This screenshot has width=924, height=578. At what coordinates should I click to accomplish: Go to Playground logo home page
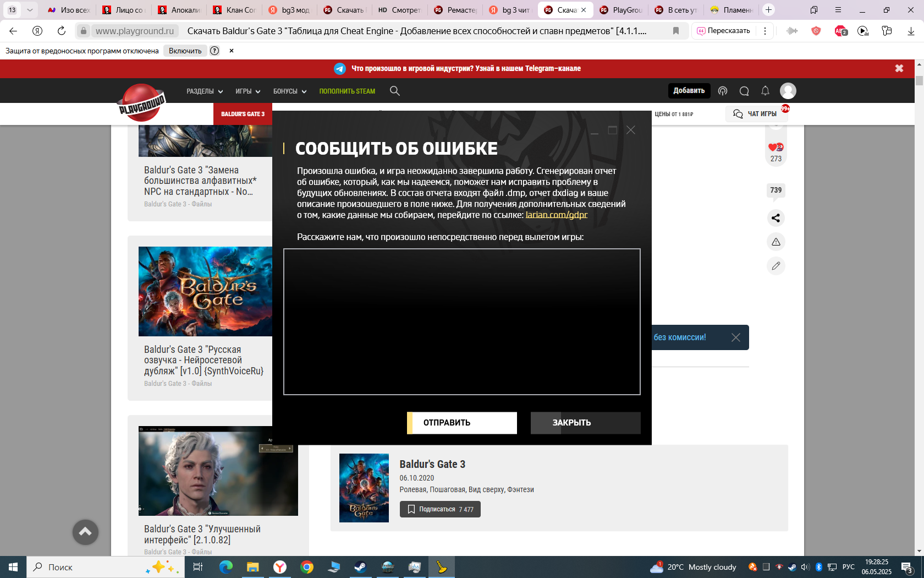tap(142, 102)
